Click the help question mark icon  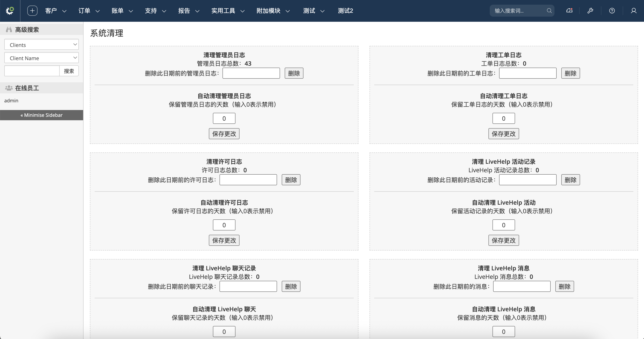612,11
